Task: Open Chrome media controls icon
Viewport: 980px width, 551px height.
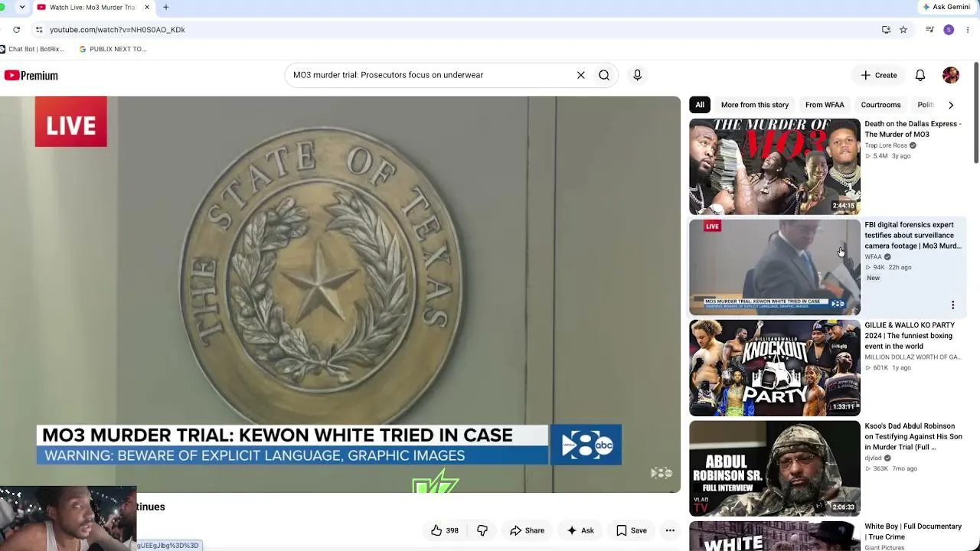Action: (929, 30)
